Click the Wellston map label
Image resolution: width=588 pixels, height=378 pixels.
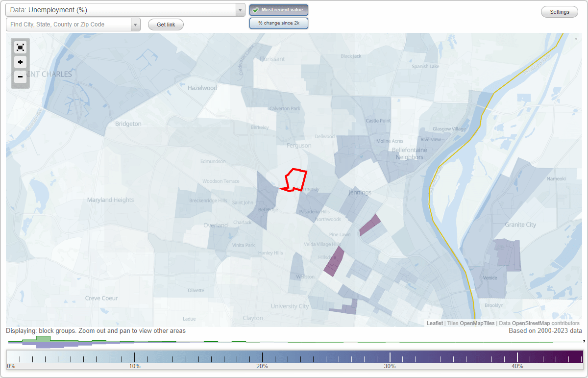[x=305, y=277]
